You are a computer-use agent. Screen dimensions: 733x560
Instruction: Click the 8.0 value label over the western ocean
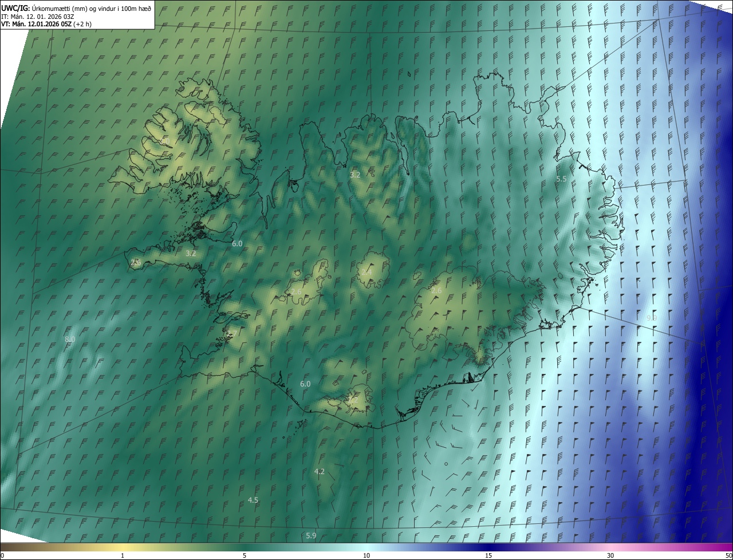coord(70,340)
